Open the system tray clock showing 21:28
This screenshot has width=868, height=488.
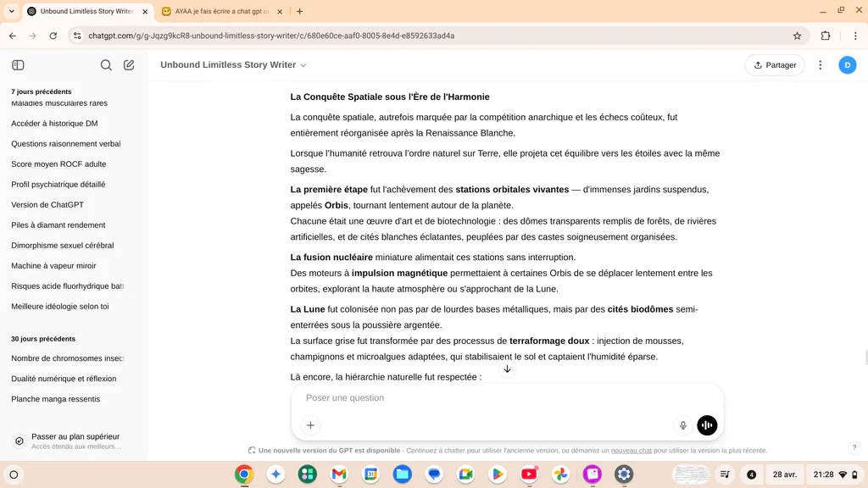pyautogui.click(x=835, y=474)
